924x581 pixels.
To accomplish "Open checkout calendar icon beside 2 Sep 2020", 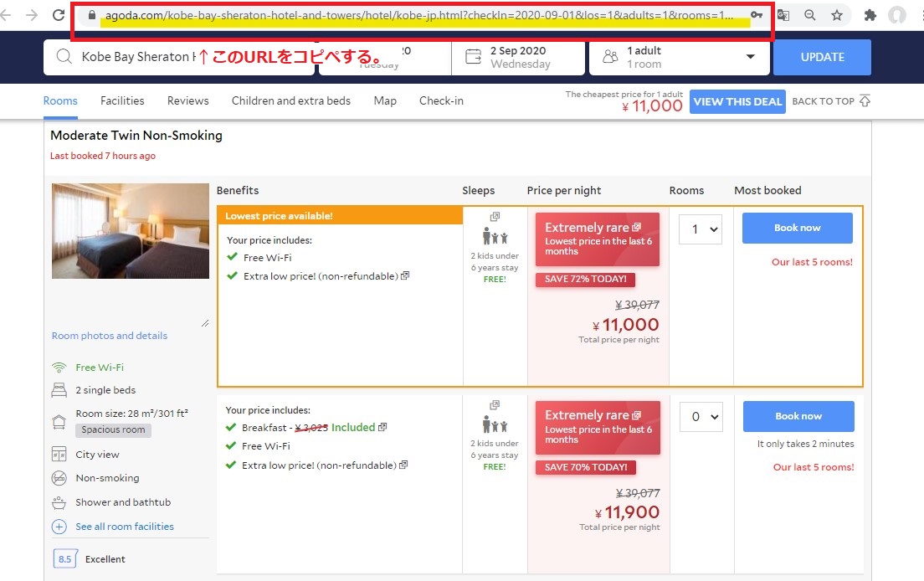I will point(473,57).
